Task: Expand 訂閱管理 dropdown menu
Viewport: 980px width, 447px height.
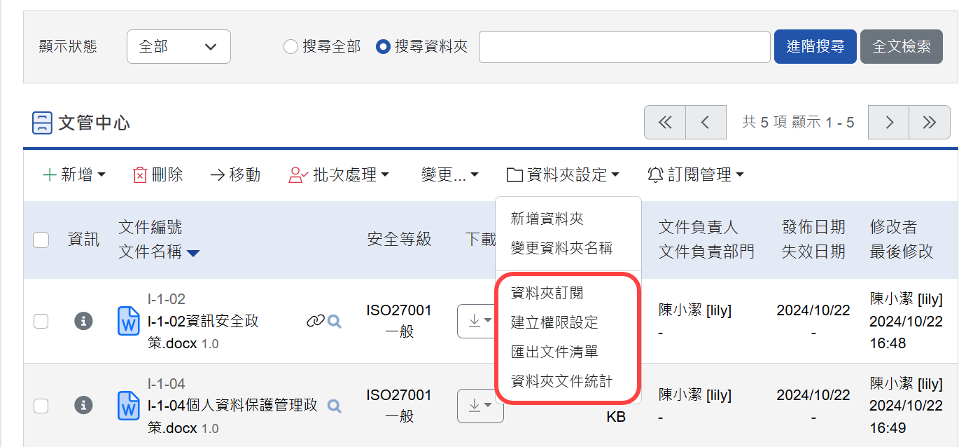Action: [695, 174]
